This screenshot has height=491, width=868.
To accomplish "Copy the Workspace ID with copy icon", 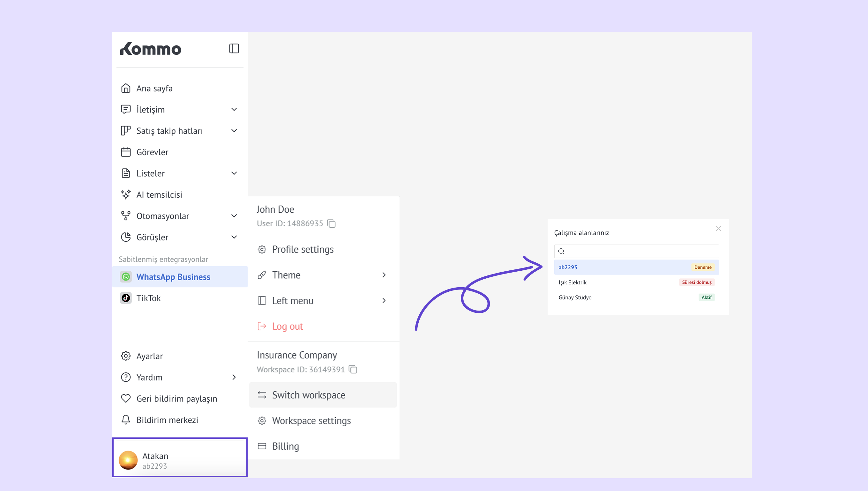I will [353, 370].
